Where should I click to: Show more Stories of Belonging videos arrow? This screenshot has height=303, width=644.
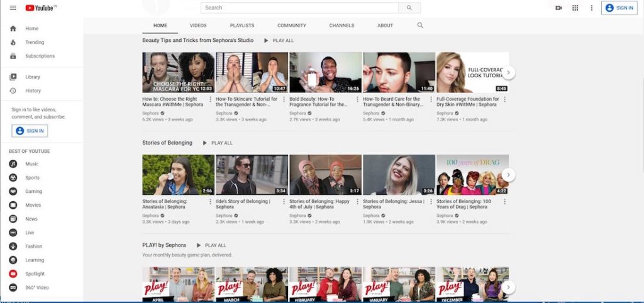click(x=509, y=175)
